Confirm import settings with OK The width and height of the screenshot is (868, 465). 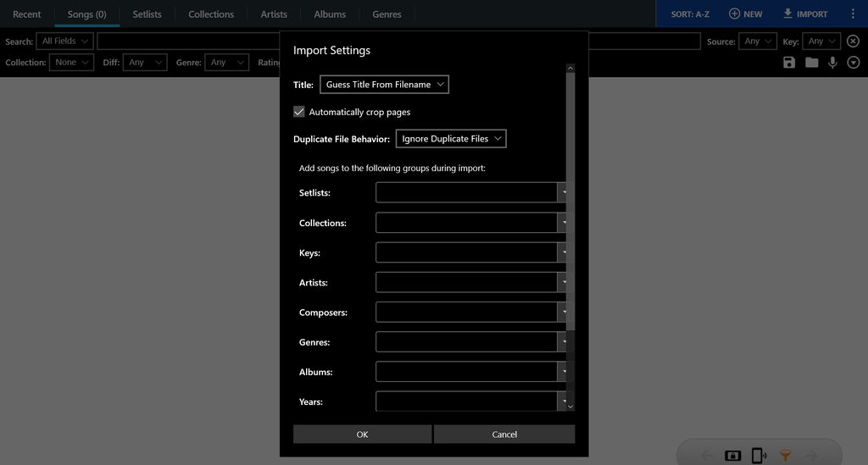pyautogui.click(x=362, y=434)
